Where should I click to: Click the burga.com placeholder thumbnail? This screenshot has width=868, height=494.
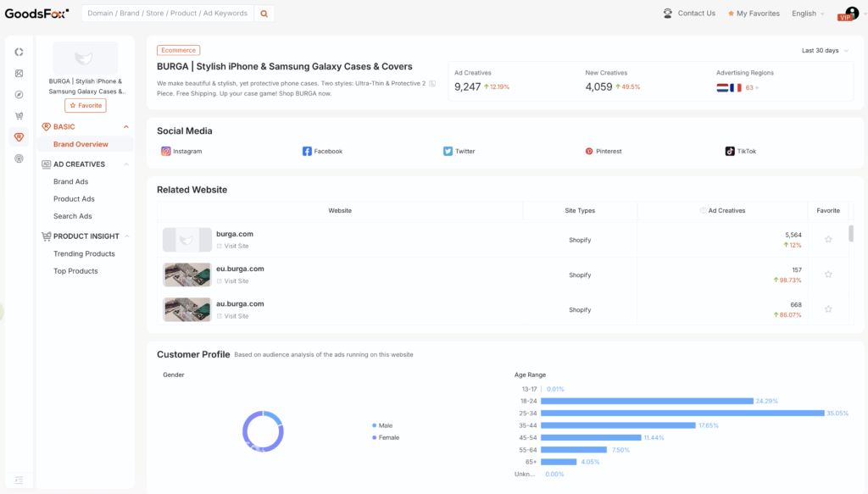click(x=187, y=240)
